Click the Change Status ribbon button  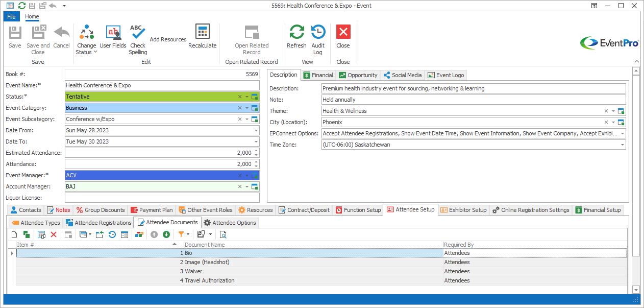coord(86,40)
